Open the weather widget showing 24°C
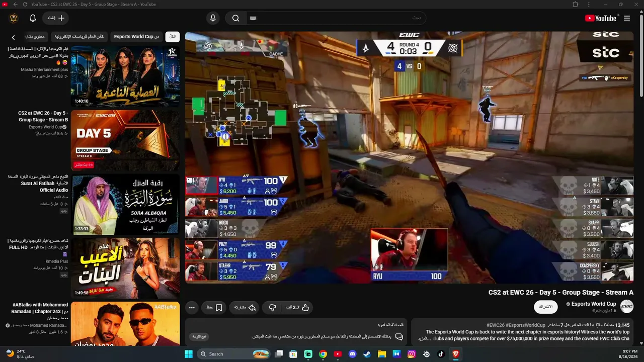Image resolution: width=644 pixels, height=362 pixels. (x=21, y=354)
